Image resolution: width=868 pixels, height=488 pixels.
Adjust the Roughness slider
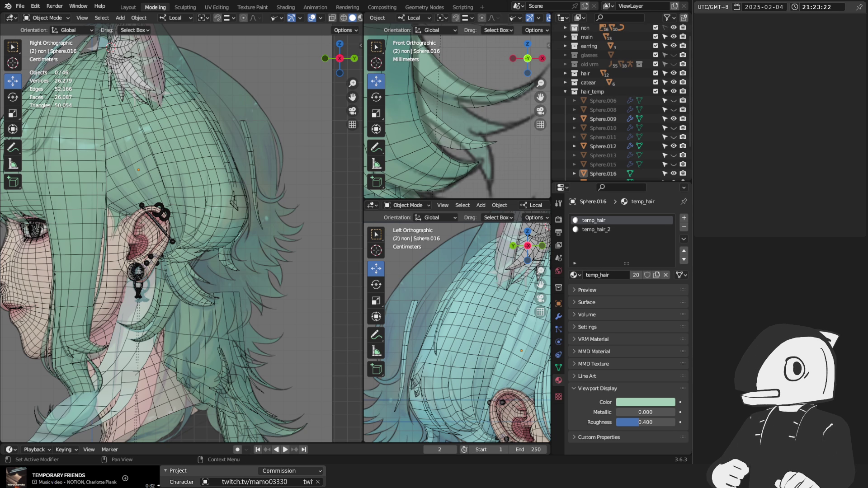(645, 422)
